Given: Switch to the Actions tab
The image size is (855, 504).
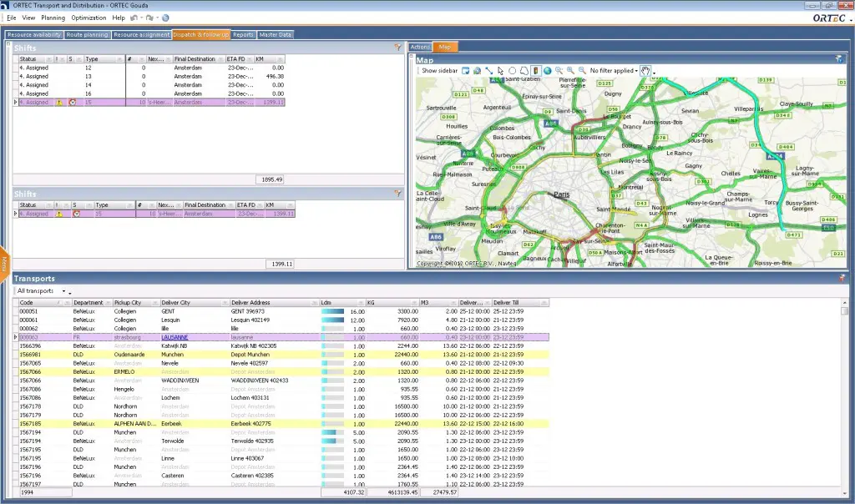Looking at the screenshot, I should (420, 47).
